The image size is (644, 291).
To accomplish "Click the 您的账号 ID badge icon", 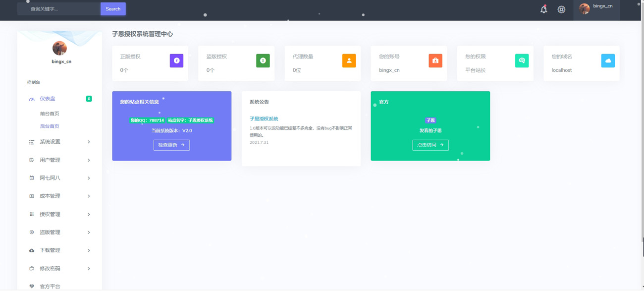I will (x=435, y=60).
